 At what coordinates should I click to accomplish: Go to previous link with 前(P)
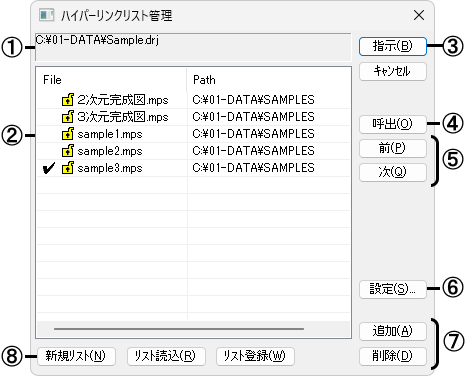pos(393,148)
